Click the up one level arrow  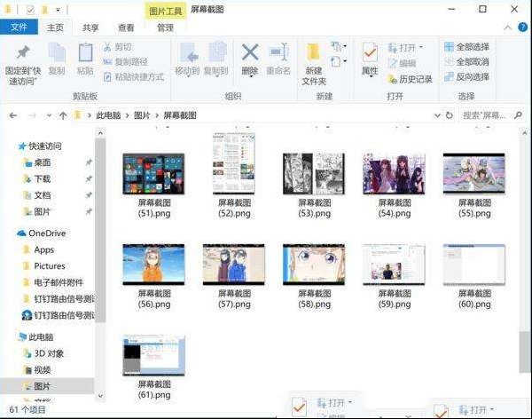(63, 116)
